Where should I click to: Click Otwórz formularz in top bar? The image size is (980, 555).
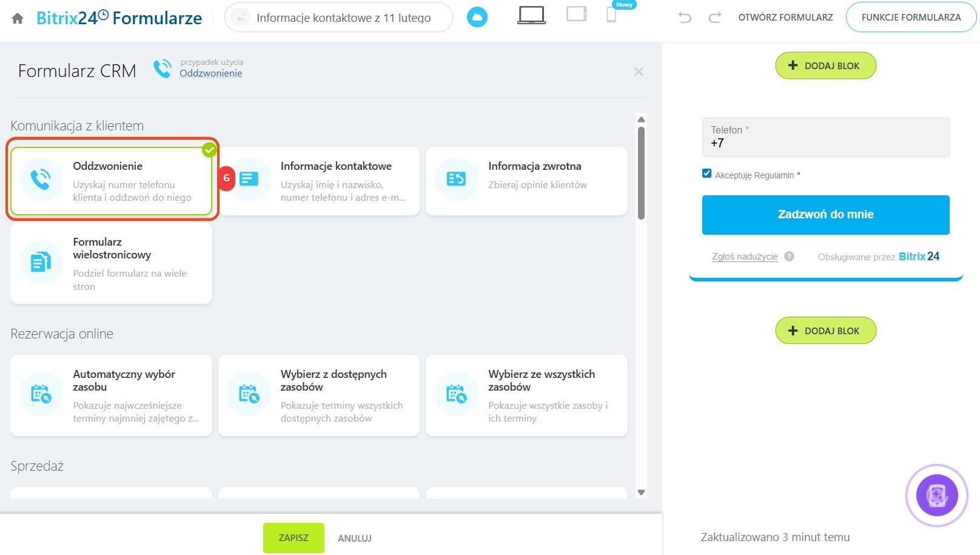tap(785, 18)
